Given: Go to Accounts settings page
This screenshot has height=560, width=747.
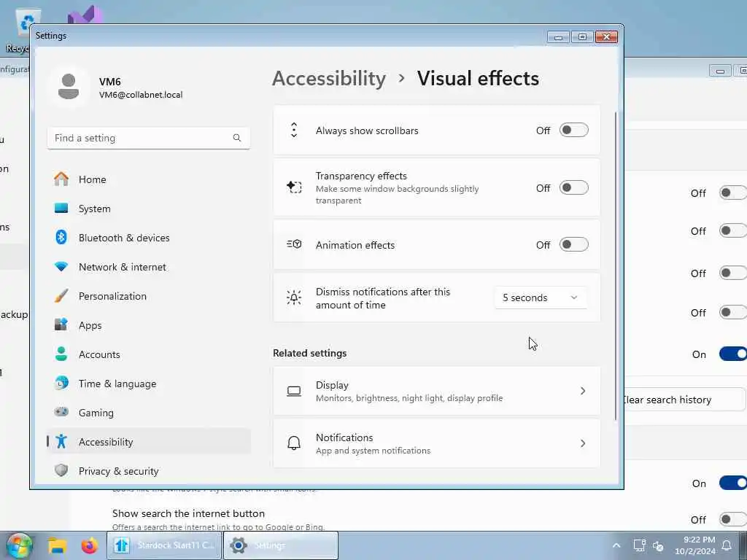Looking at the screenshot, I should point(149,354).
